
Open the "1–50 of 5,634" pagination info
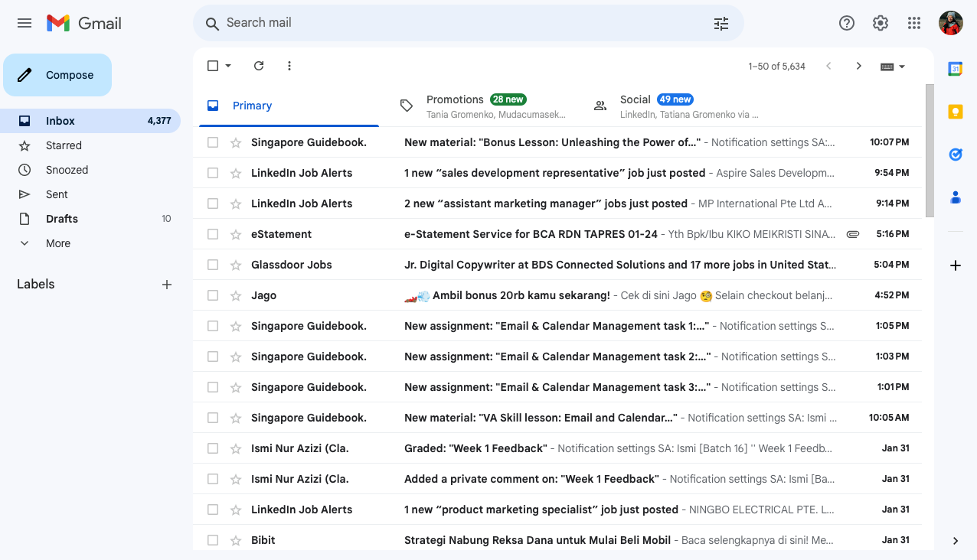(x=776, y=67)
